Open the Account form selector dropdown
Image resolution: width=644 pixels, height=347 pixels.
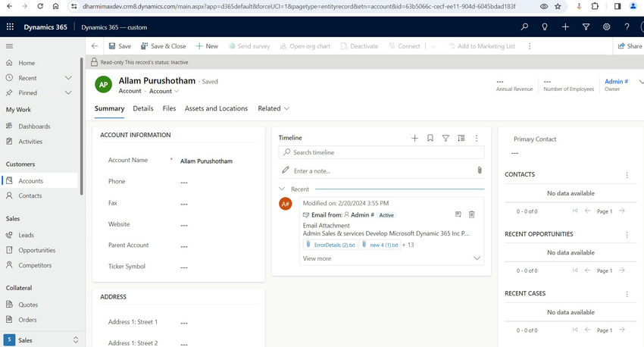pos(164,91)
